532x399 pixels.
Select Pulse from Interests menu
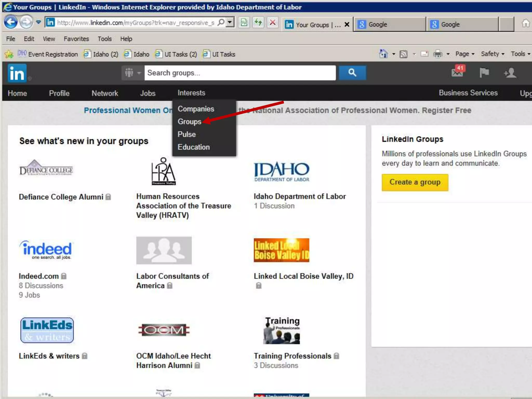(187, 134)
